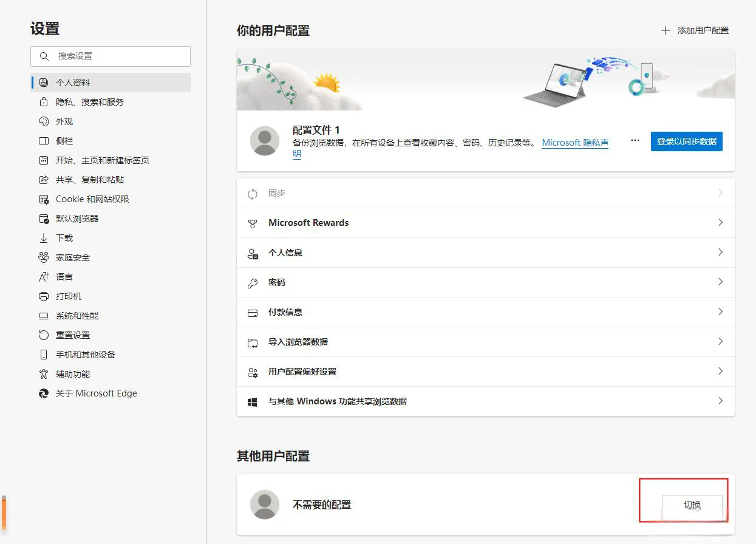Expand the 付款信息 row chevron
The height and width of the screenshot is (544, 756).
pyautogui.click(x=721, y=311)
